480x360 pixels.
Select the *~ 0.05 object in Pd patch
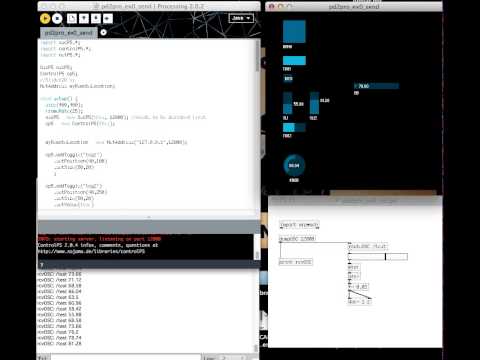[x=358, y=286]
